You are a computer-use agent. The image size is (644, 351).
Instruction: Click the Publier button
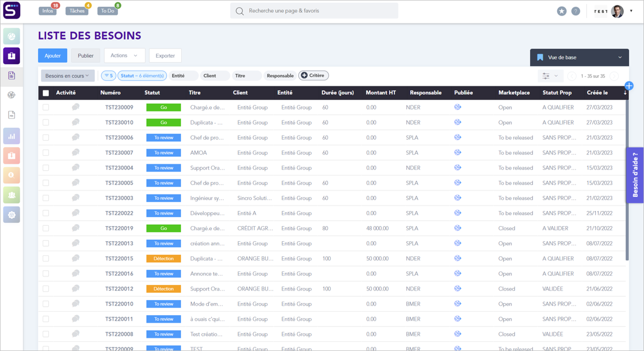[85, 56]
